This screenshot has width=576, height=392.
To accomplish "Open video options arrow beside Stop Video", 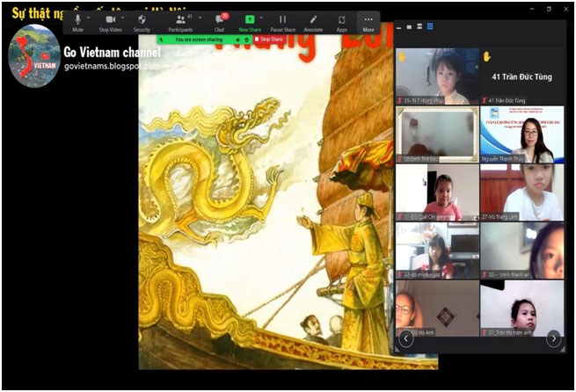I will point(123,18).
